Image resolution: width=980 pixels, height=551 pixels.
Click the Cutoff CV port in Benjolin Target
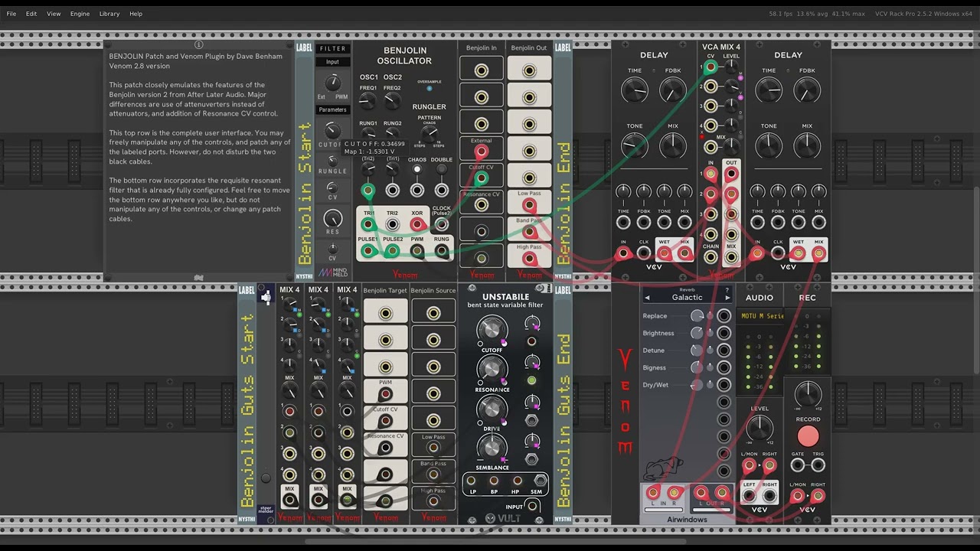coord(385,421)
